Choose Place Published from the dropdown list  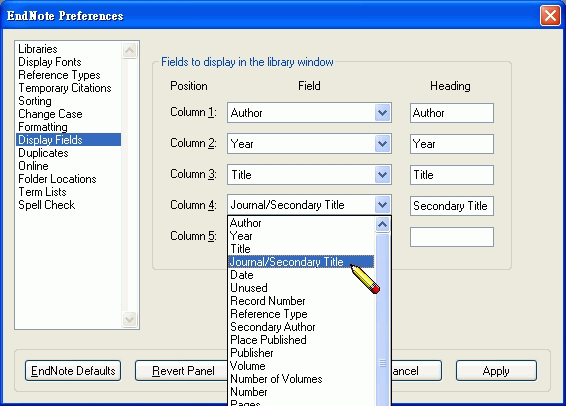[302, 340]
